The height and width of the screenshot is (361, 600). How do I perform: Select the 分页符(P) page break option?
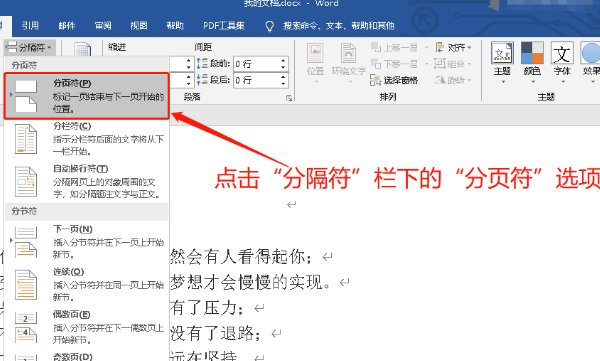click(86, 96)
